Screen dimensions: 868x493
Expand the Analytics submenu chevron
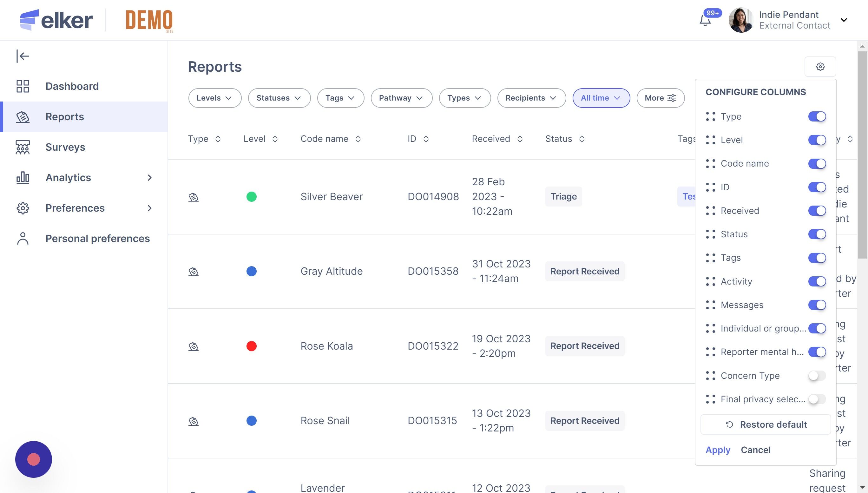pyautogui.click(x=150, y=178)
